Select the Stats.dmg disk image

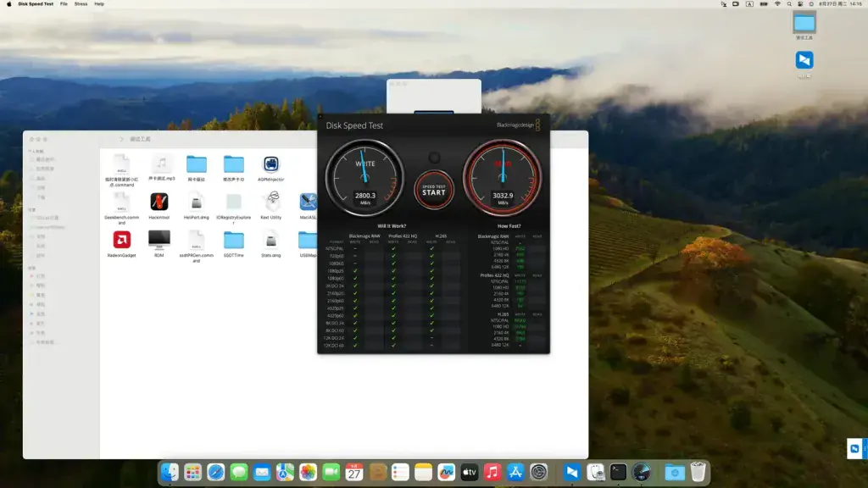(x=270, y=240)
